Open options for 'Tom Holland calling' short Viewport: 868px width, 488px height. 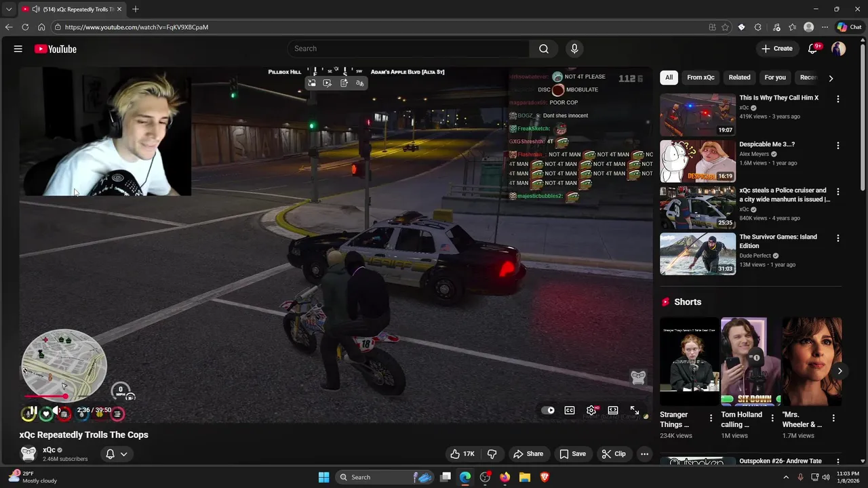tap(772, 418)
